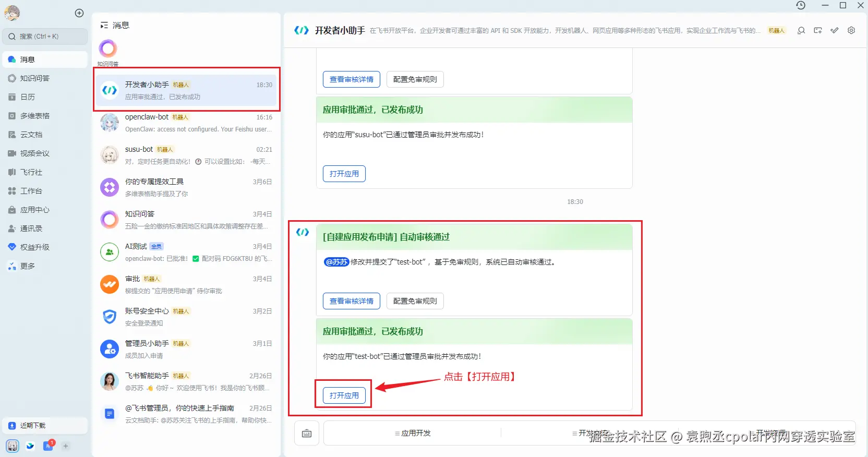Open 权益升级 in the sidebar
The height and width of the screenshot is (457, 868).
45,247
